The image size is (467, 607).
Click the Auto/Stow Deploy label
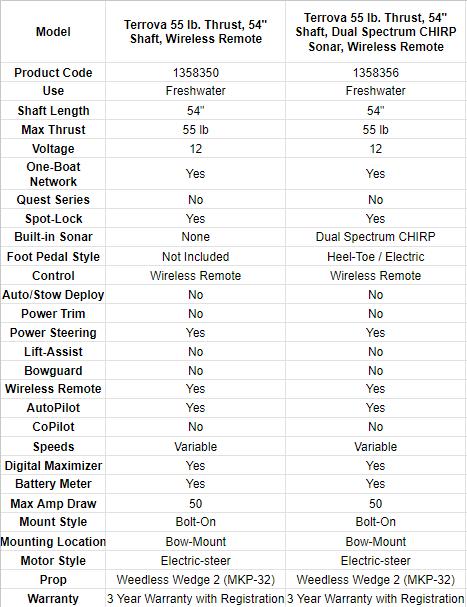click(x=53, y=295)
